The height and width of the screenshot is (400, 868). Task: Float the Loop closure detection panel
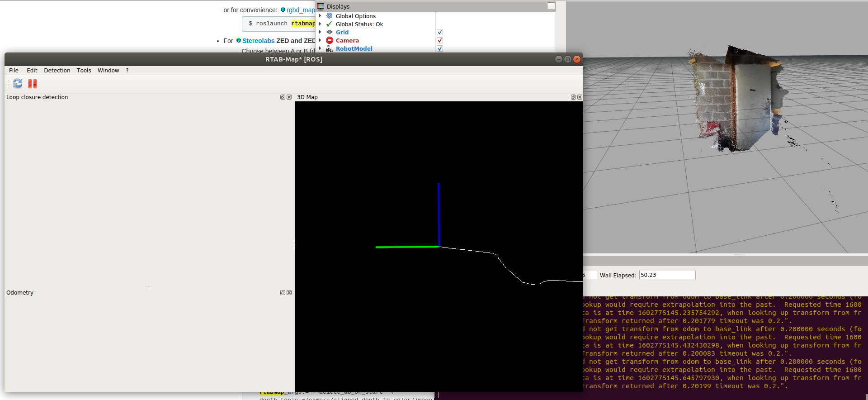(283, 97)
